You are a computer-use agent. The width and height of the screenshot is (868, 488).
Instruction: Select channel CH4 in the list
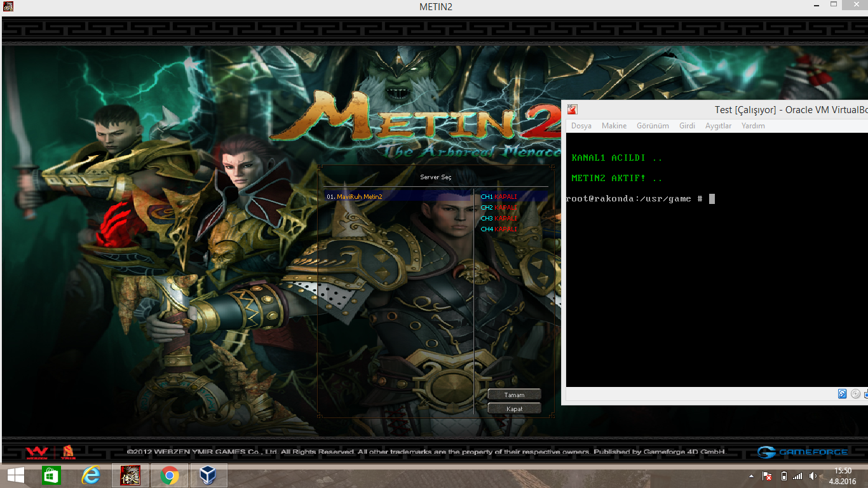(499, 229)
